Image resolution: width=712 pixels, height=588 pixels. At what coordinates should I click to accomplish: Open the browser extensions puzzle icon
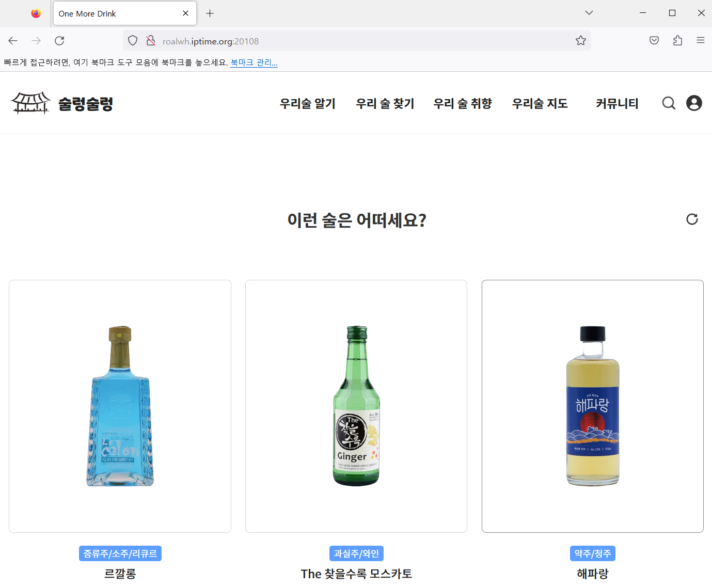pyautogui.click(x=677, y=41)
